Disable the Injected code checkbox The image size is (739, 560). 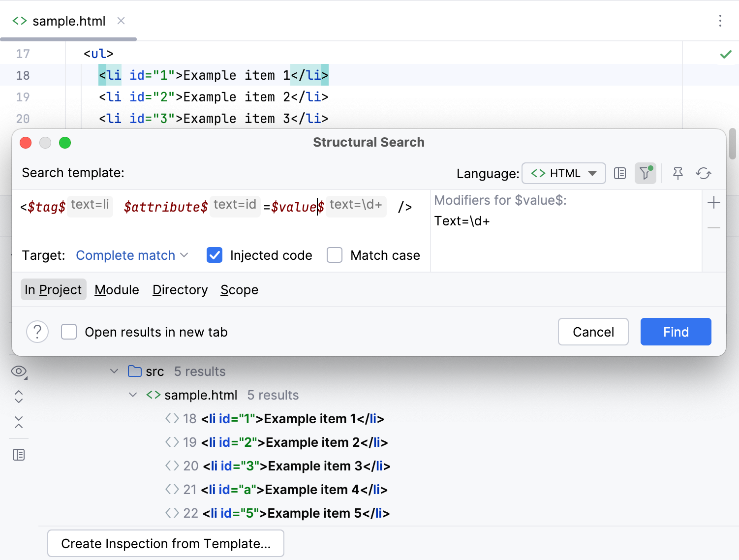pos(215,255)
